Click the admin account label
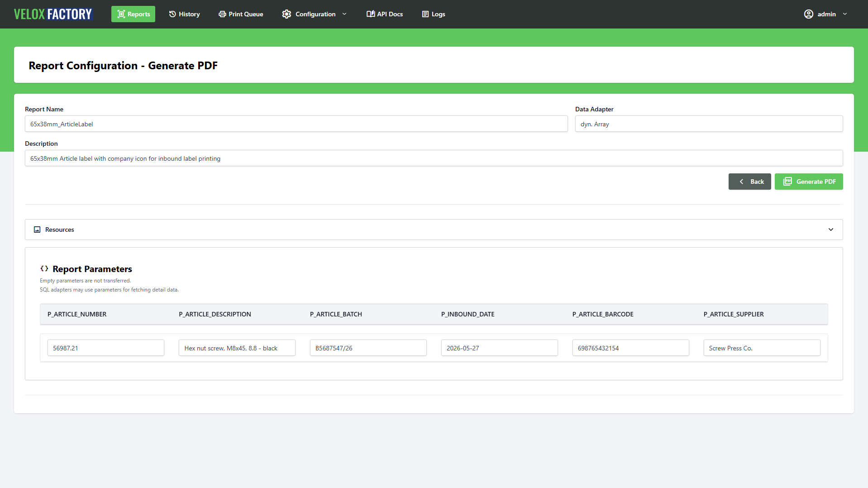This screenshot has width=868, height=488. coord(826,14)
